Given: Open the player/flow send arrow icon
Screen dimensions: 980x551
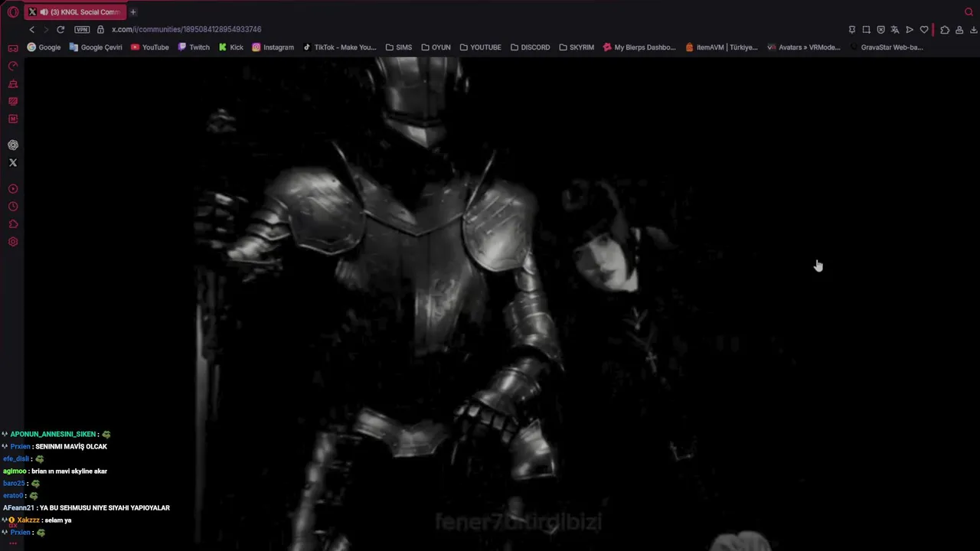Looking at the screenshot, I should 910,30.
